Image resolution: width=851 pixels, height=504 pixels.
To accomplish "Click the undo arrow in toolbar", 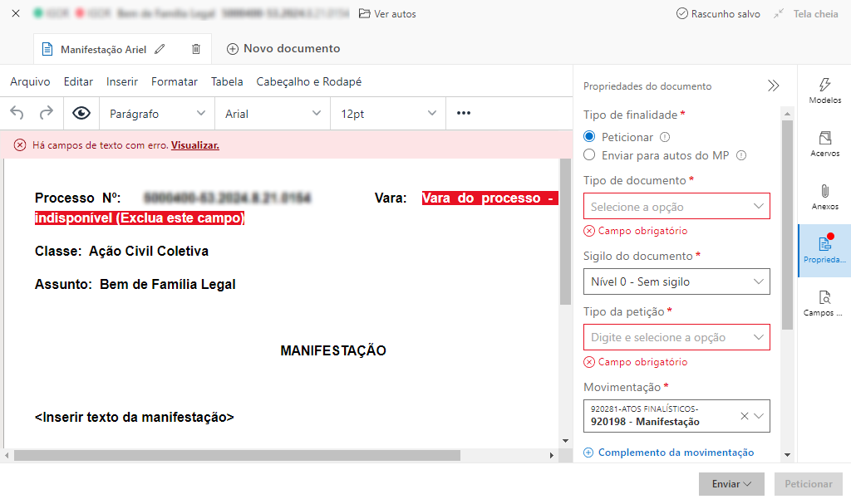I will [x=17, y=113].
